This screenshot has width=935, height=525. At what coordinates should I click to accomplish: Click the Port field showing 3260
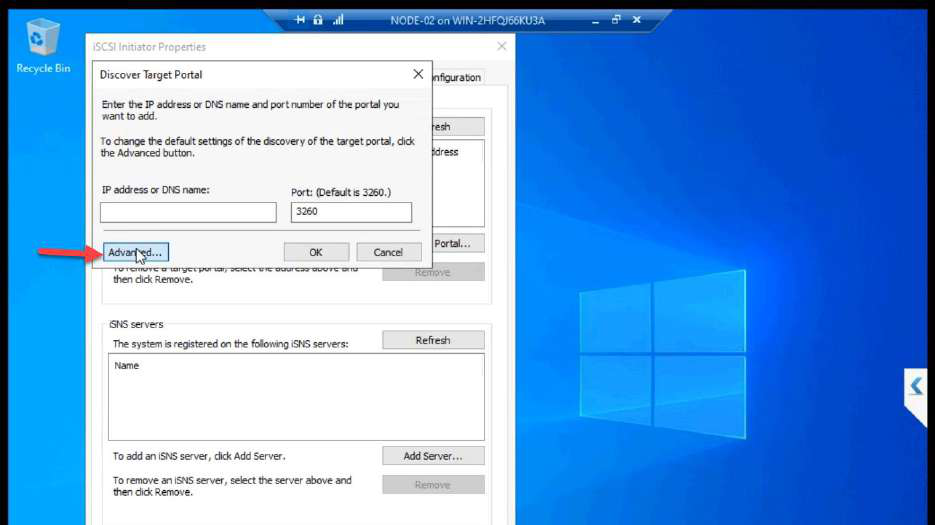point(351,212)
